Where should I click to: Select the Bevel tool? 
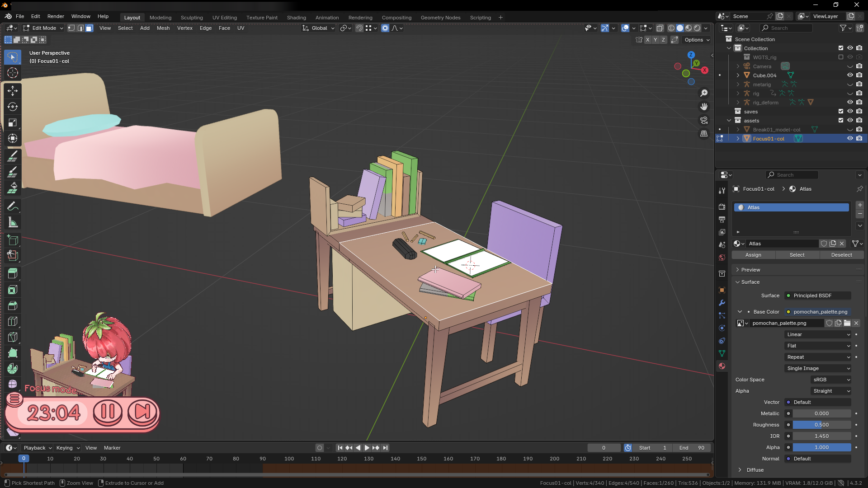click(13, 305)
